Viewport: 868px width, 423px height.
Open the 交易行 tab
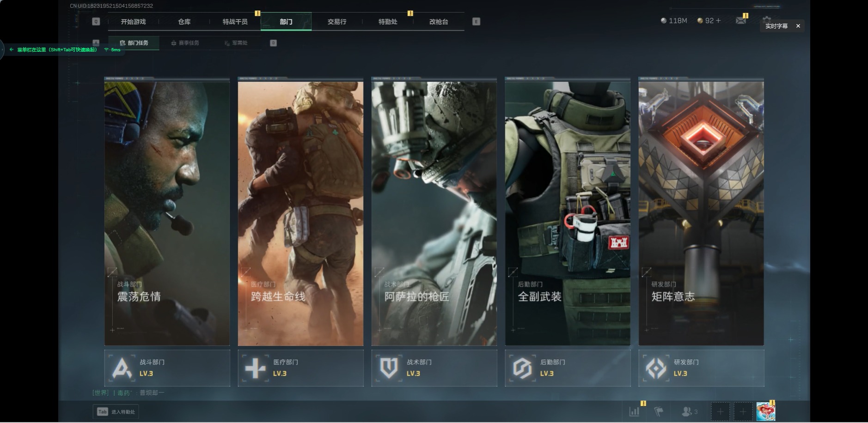pyautogui.click(x=337, y=22)
